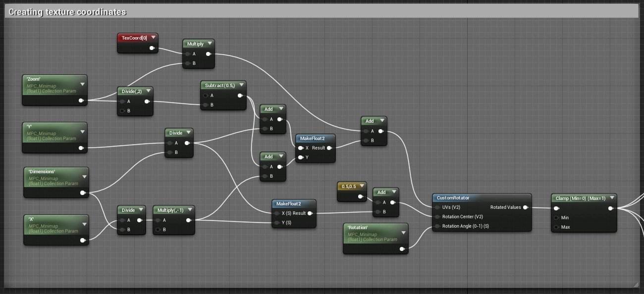Click the Subtract(0.5,) node output pin
The height and width of the screenshot is (294, 644).
tap(240, 96)
